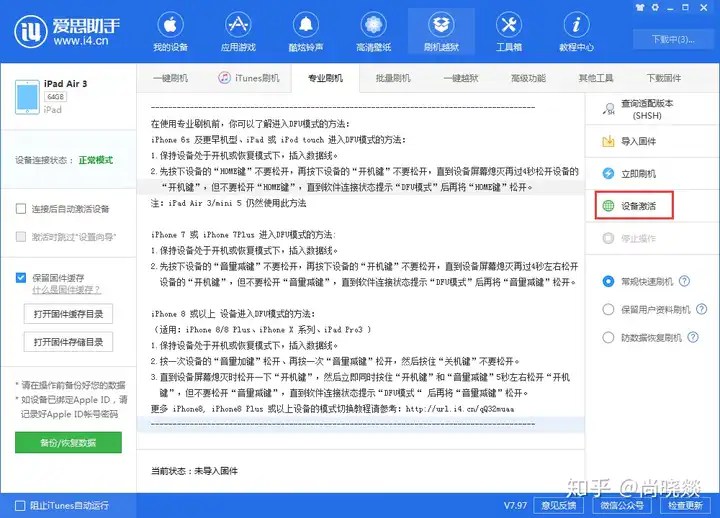Click the skin shirt icon in title bar
Image resolution: width=720 pixels, height=518 pixels.
point(640,7)
